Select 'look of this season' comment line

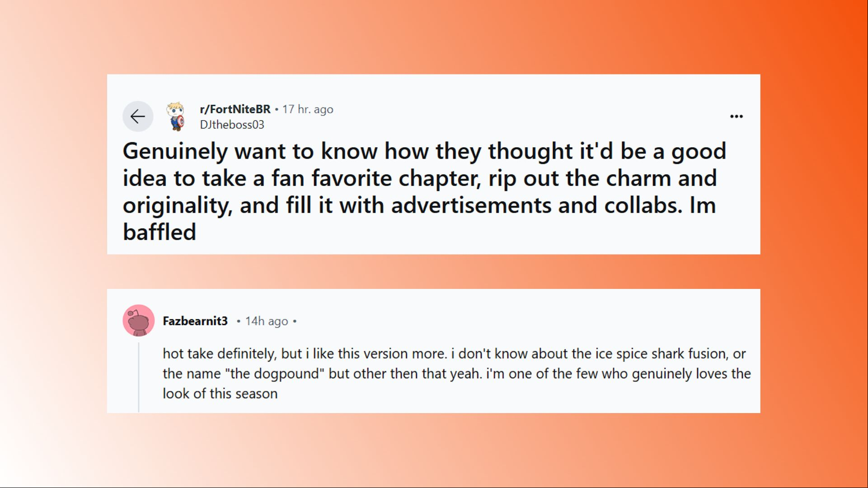pyautogui.click(x=220, y=394)
